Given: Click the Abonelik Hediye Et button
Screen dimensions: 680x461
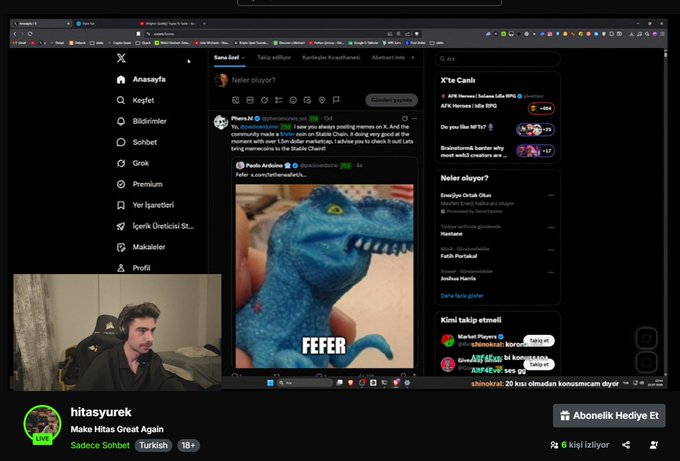Looking at the screenshot, I should pyautogui.click(x=609, y=415).
